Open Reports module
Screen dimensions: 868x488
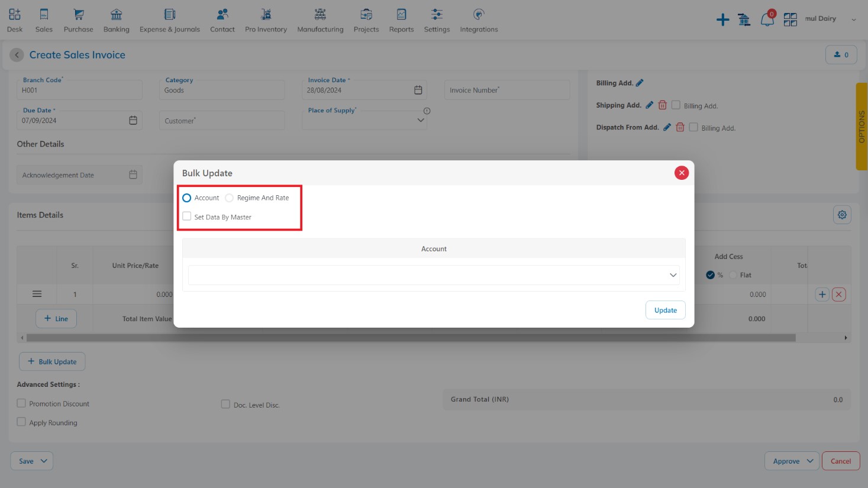point(401,20)
